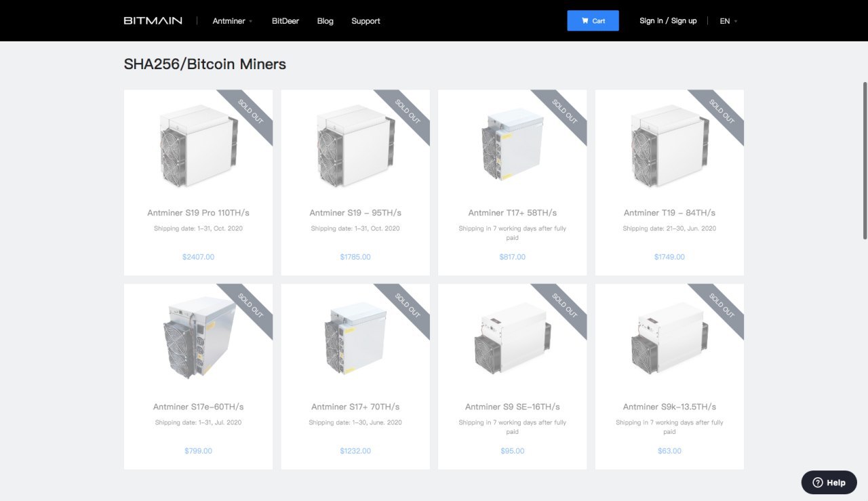Viewport: 868px width, 501px height.
Task: Open Antminer S9 SE–16TH/s title
Action: [513, 407]
